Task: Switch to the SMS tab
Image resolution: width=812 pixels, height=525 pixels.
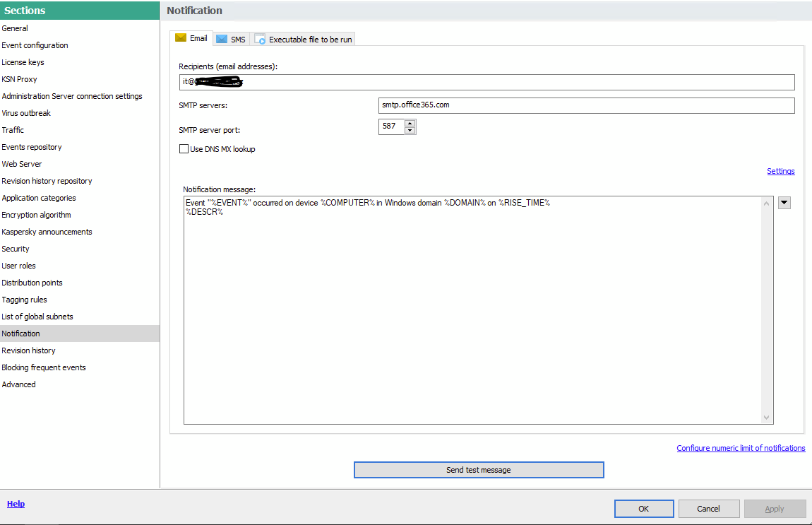Action: [231, 40]
